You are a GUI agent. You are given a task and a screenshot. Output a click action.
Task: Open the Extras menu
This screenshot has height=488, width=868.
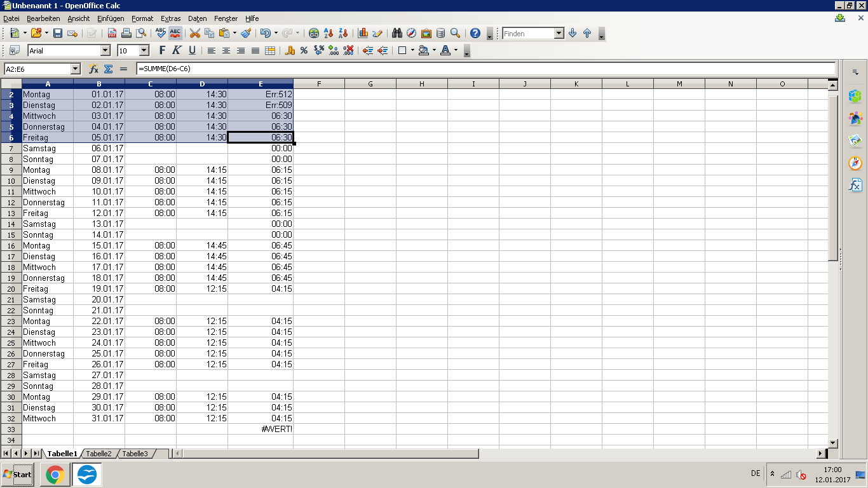(x=171, y=18)
